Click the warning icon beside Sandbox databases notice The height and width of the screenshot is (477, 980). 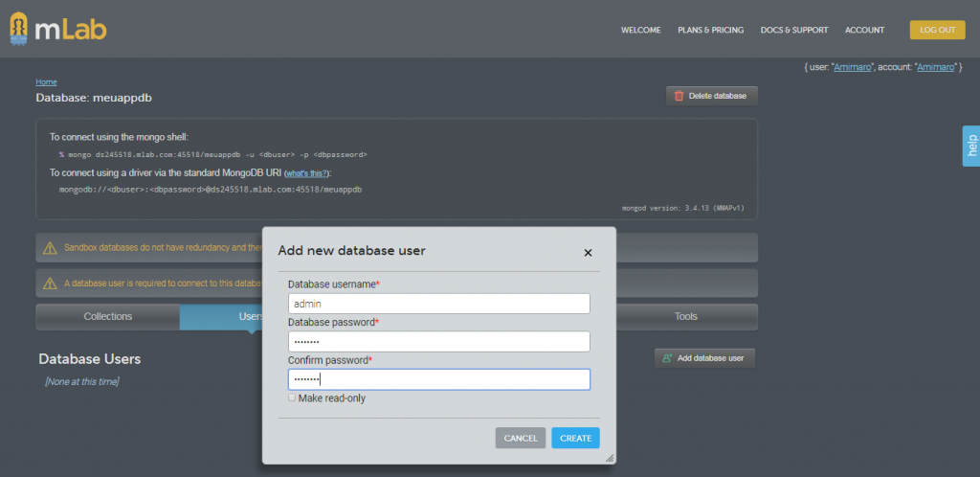50,248
